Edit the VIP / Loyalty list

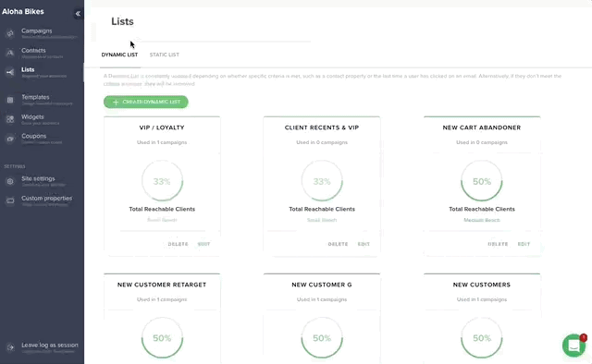203,244
